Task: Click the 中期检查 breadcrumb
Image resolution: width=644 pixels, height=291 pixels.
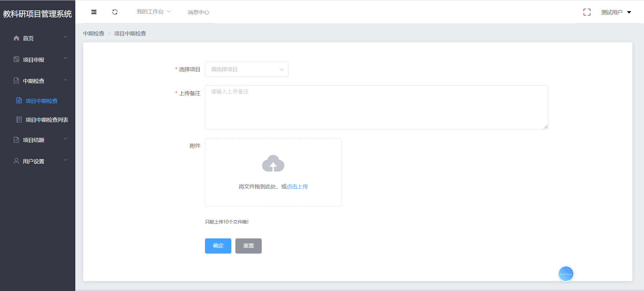Action: click(94, 33)
